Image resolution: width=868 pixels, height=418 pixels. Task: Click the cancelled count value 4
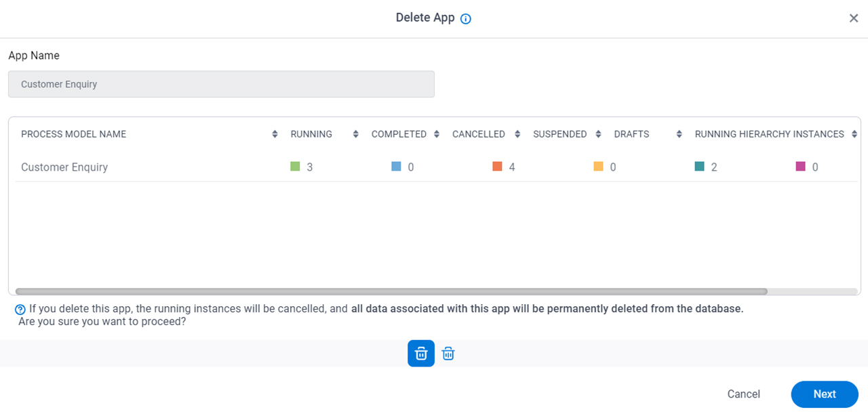coord(512,167)
